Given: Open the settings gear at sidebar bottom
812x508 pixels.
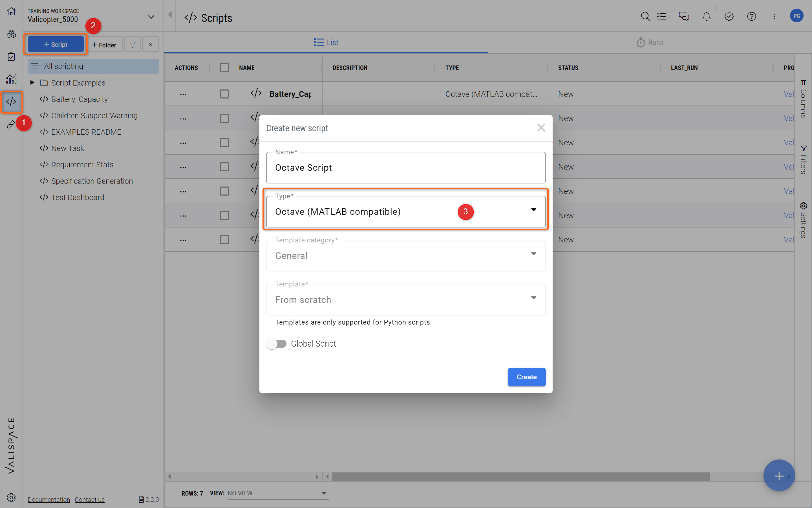Looking at the screenshot, I should tap(11, 497).
